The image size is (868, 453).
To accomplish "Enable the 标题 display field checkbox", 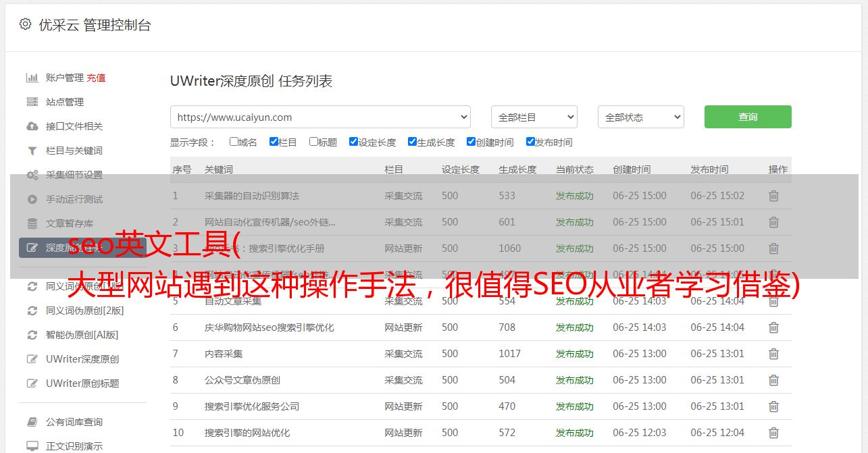I will pyautogui.click(x=313, y=142).
